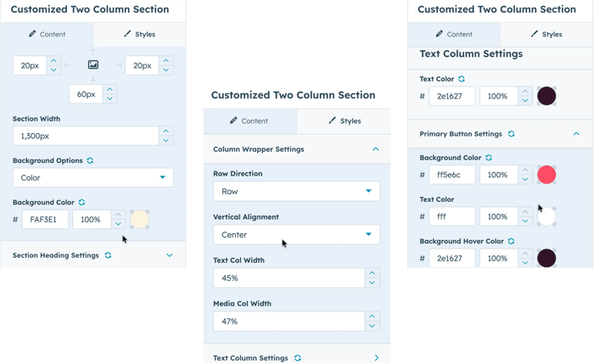The height and width of the screenshot is (364, 594).
Task: Reset Background Hover Color via refresh icon
Action: tap(512, 242)
